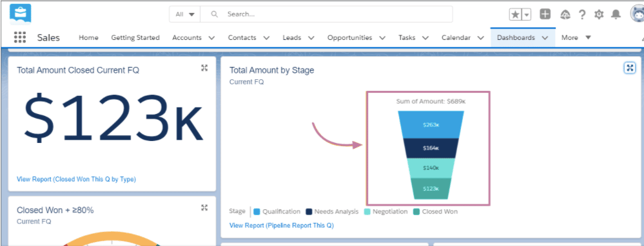This screenshot has height=246, width=644.
Task: Focus the Search input field
Action: (x=327, y=14)
